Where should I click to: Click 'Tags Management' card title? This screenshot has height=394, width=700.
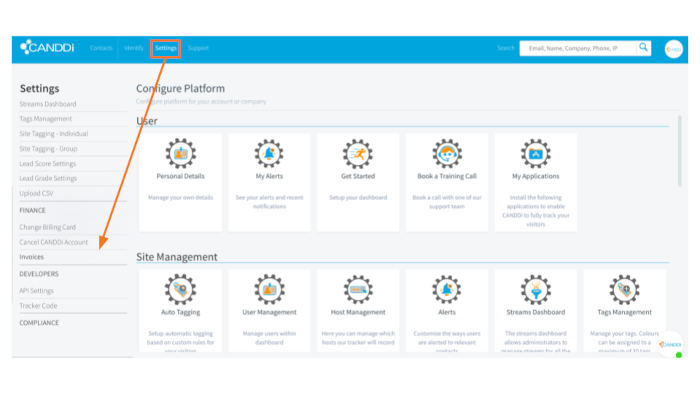tap(625, 312)
